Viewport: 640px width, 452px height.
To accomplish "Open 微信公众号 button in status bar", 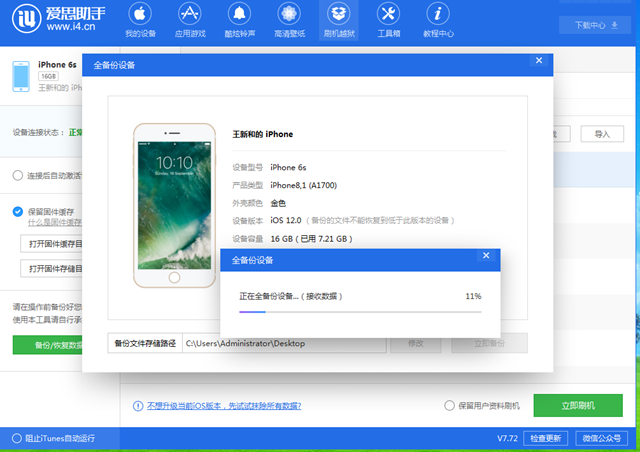I will (x=601, y=438).
